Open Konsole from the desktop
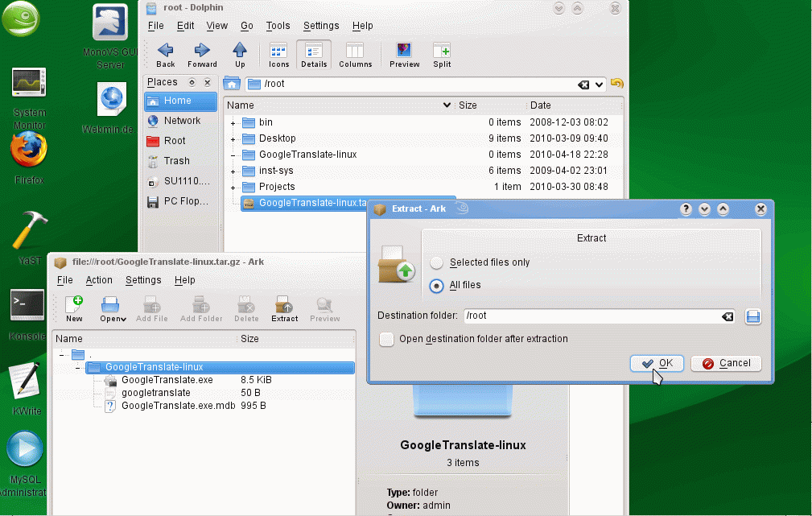This screenshot has width=812, height=516. pyautogui.click(x=27, y=315)
